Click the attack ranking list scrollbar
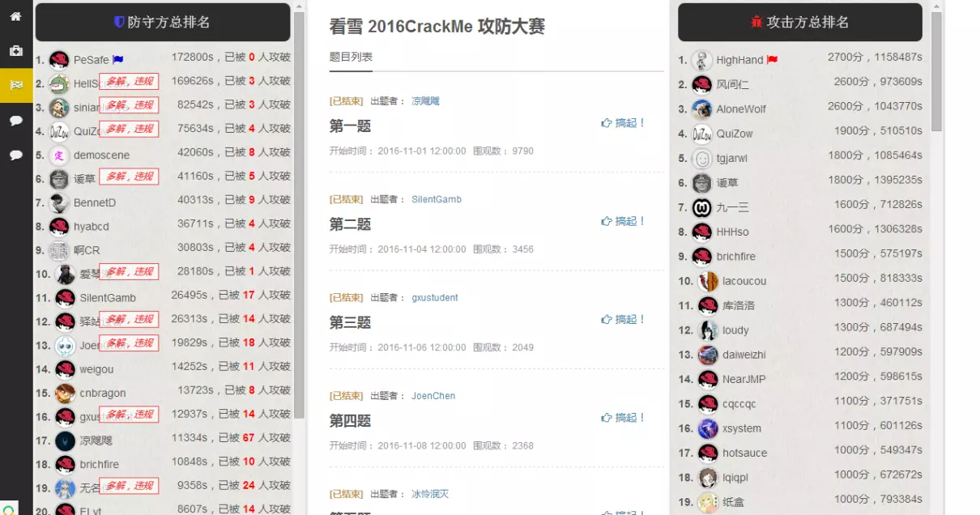 (x=937, y=71)
